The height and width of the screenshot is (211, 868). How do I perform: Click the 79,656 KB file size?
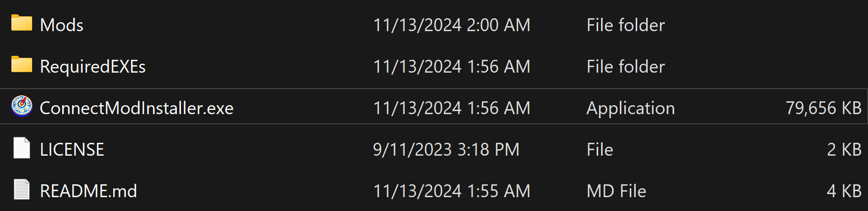(x=823, y=108)
